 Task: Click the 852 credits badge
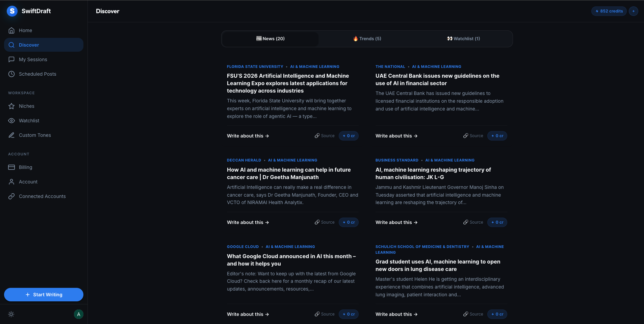pyautogui.click(x=609, y=11)
